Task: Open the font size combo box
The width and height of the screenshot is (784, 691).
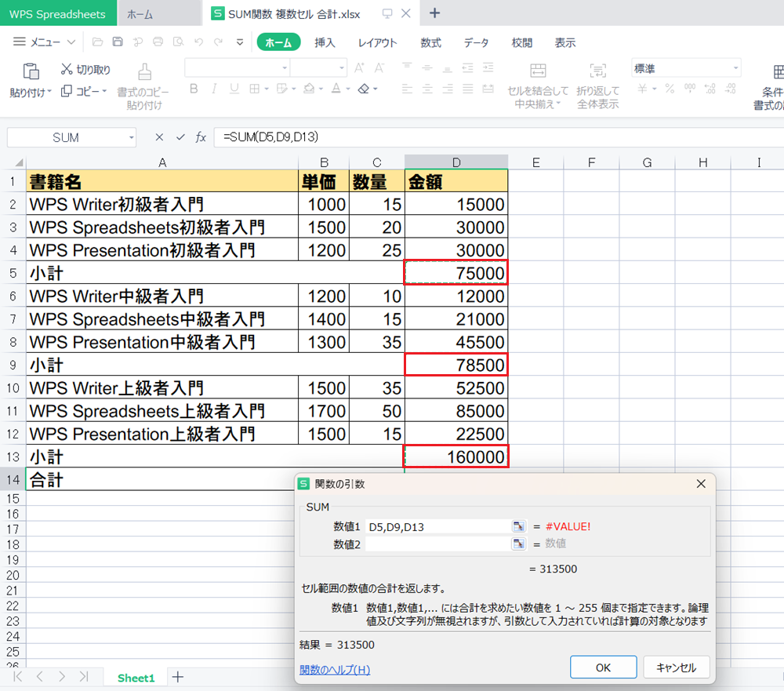Action: click(318, 67)
